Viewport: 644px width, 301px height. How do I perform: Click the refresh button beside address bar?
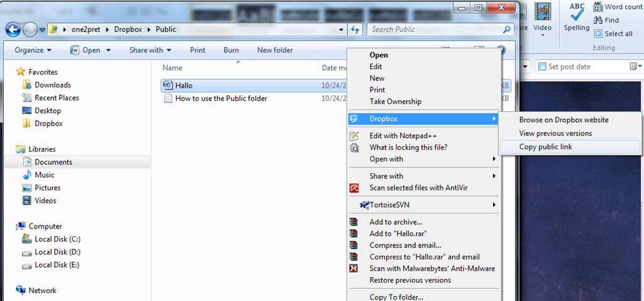355,30
